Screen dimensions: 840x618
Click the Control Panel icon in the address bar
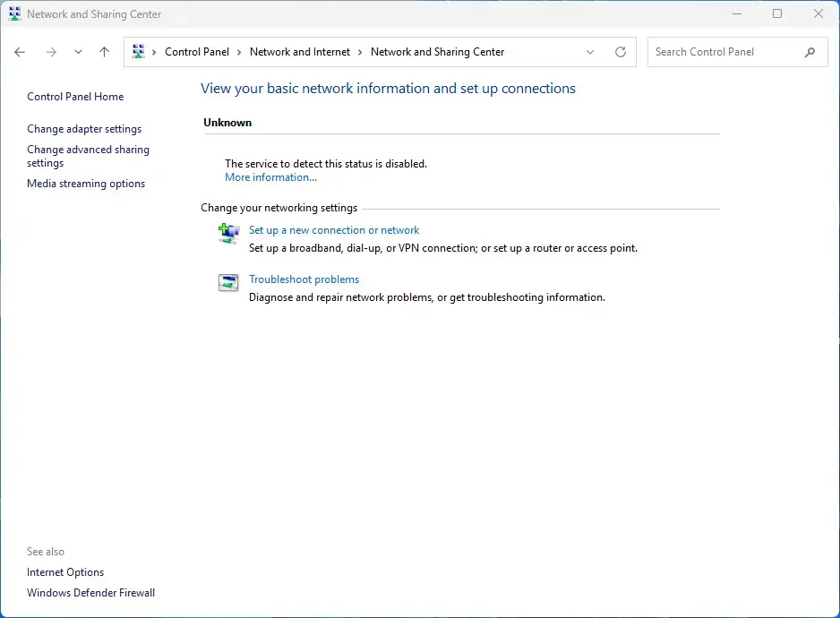[138, 51]
